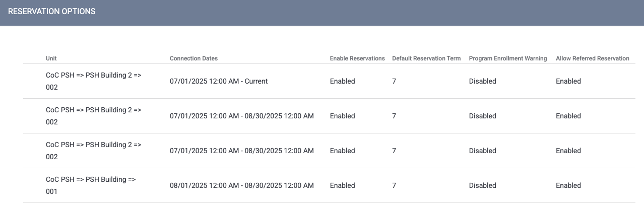The width and height of the screenshot is (644, 205).
Task: Click Allow Referred Reservation value in Current-dated row
Action: tap(568, 81)
